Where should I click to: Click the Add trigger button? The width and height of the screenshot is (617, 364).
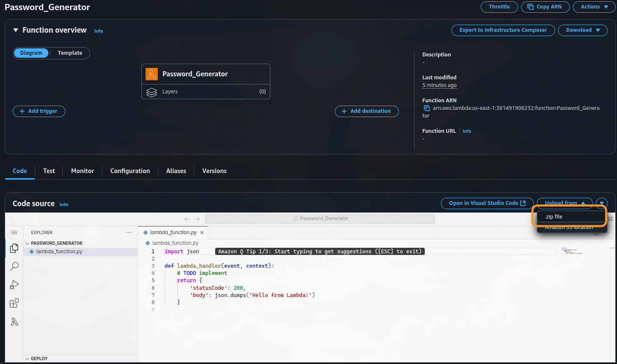click(39, 111)
